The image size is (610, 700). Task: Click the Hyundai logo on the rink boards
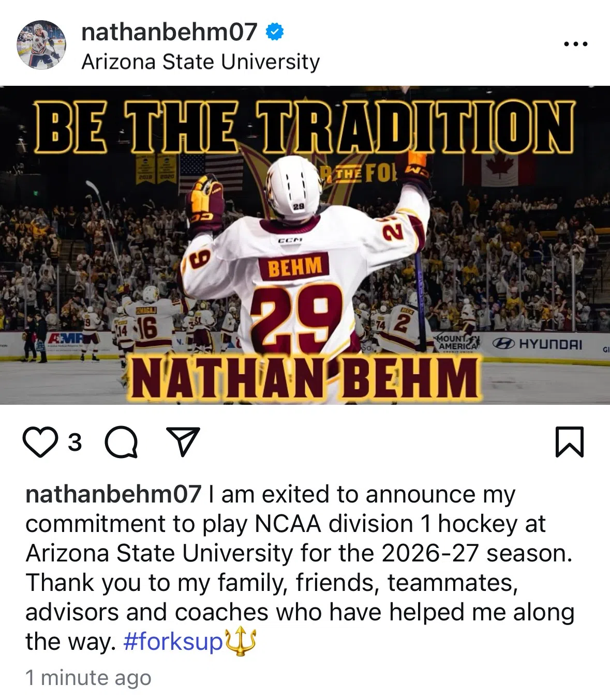click(x=537, y=344)
